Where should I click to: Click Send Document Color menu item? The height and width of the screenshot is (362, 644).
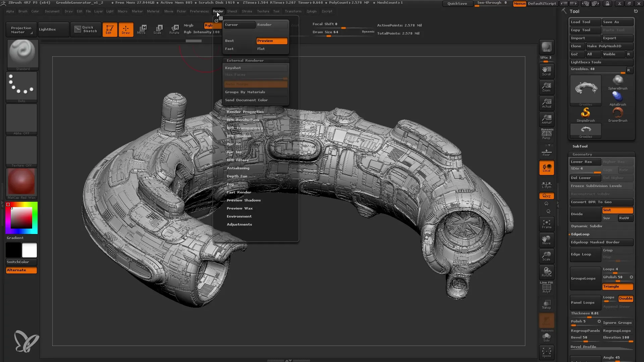tap(247, 100)
